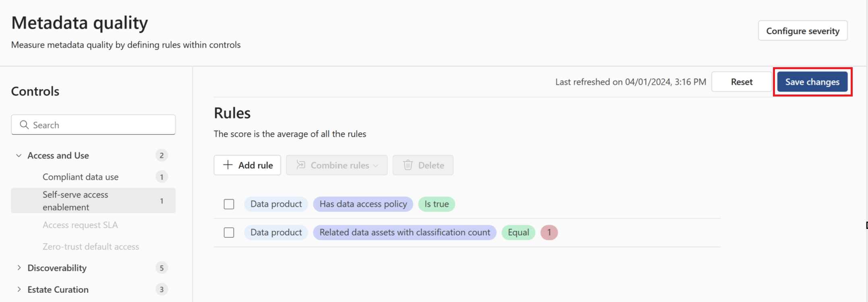
Task: Tick the Has data access policy rule checkbox
Action: point(229,204)
